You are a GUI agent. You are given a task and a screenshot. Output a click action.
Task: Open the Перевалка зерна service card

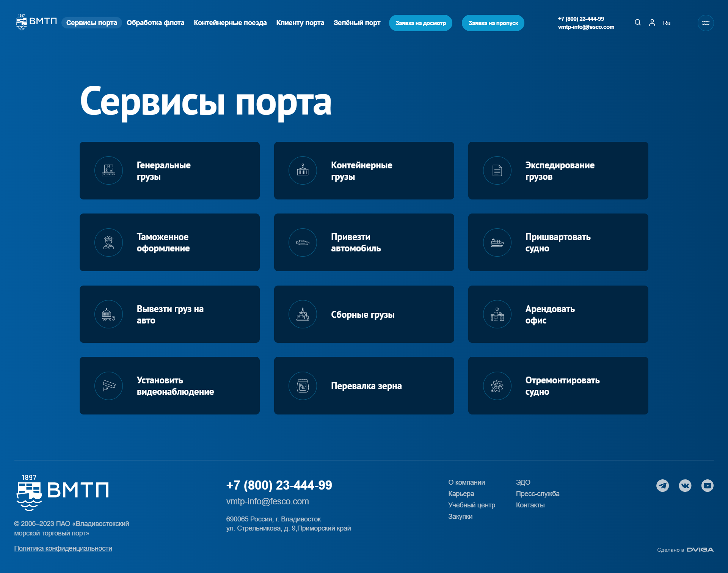(x=364, y=386)
